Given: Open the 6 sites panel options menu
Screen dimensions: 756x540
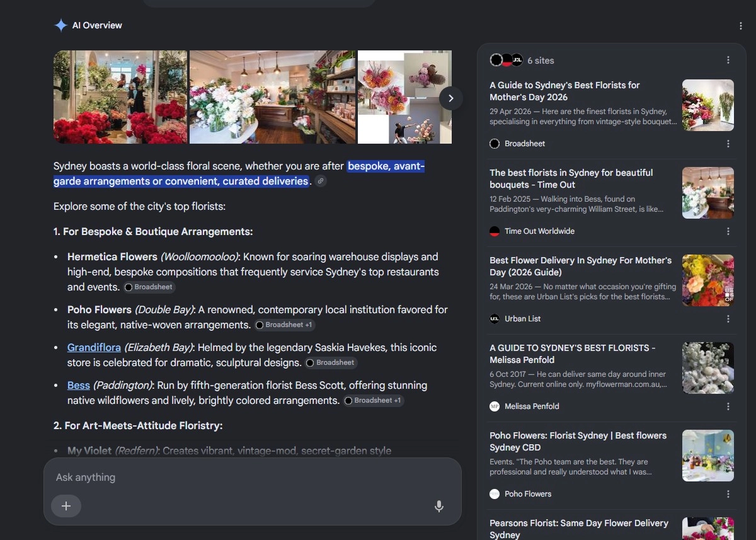Looking at the screenshot, I should [x=728, y=60].
